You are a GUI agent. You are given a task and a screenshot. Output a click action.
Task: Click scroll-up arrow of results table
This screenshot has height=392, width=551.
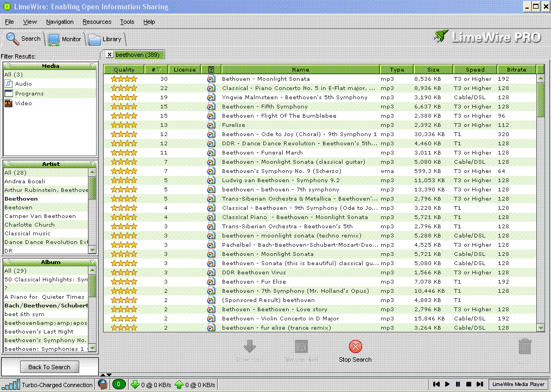(x=541, y=78)
